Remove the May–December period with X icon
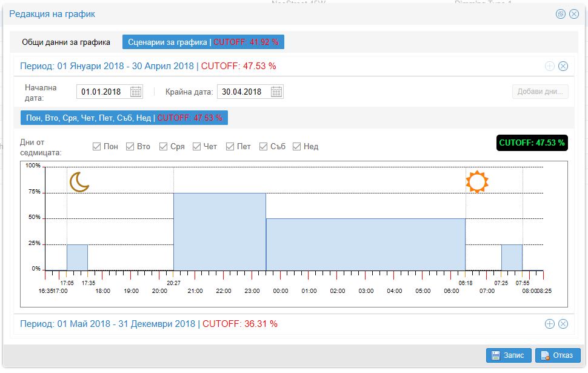This screenshot has width=588, height=373. tap(563, 324)
